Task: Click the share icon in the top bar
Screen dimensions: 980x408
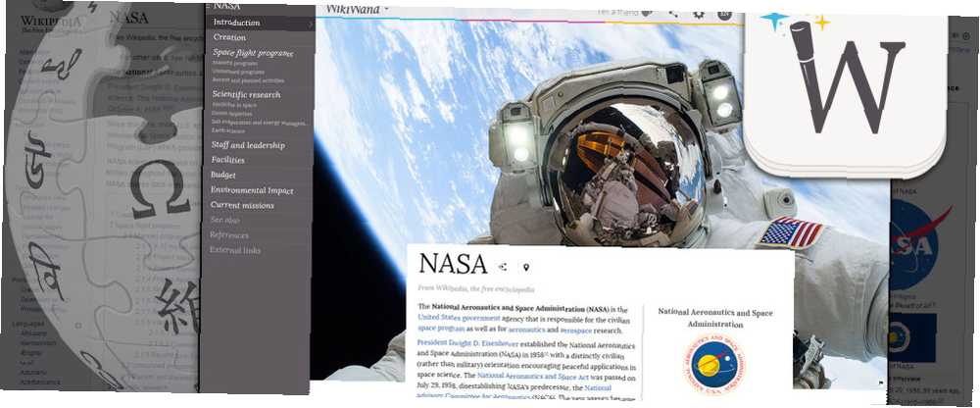Action: 673,13
